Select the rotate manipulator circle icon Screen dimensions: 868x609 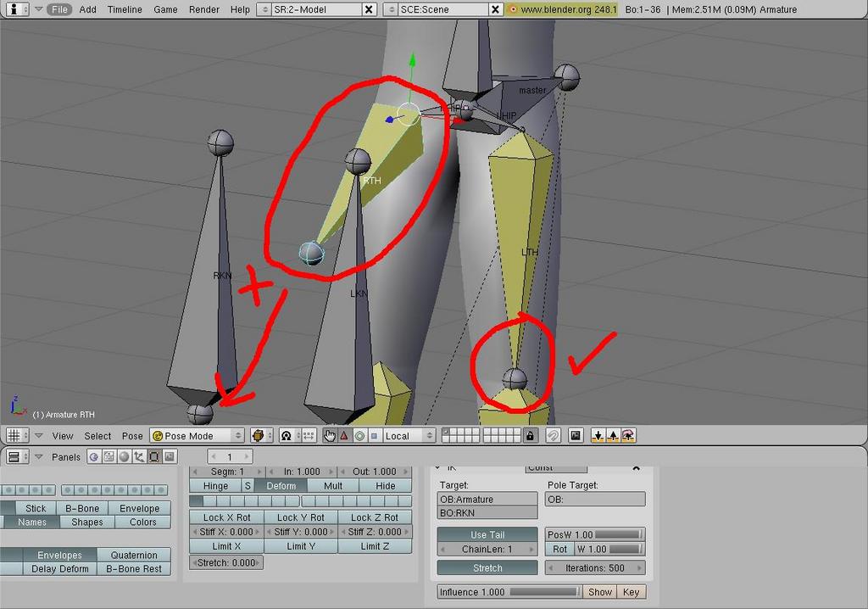coord(359,436)
